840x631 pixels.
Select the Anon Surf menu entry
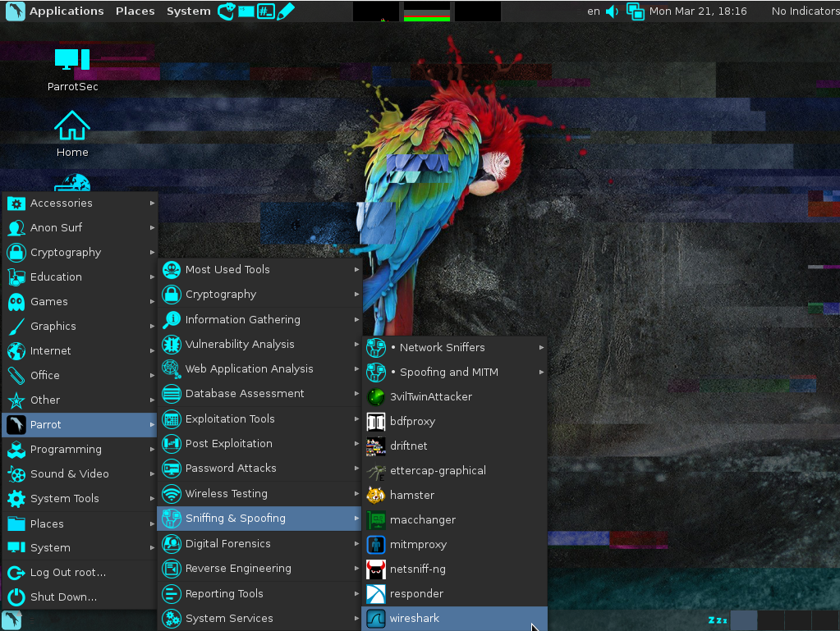[80, 227]
